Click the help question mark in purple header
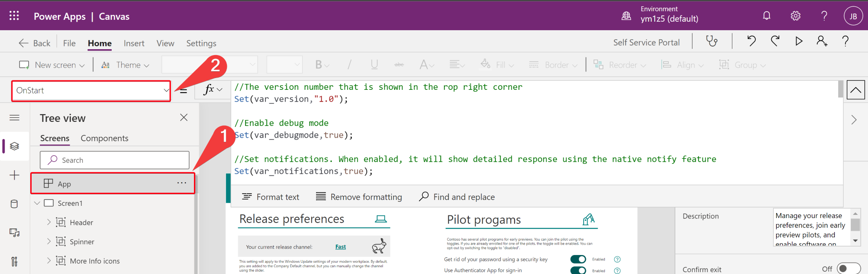This screenshot has width=868, height=274. click(824, 16)
